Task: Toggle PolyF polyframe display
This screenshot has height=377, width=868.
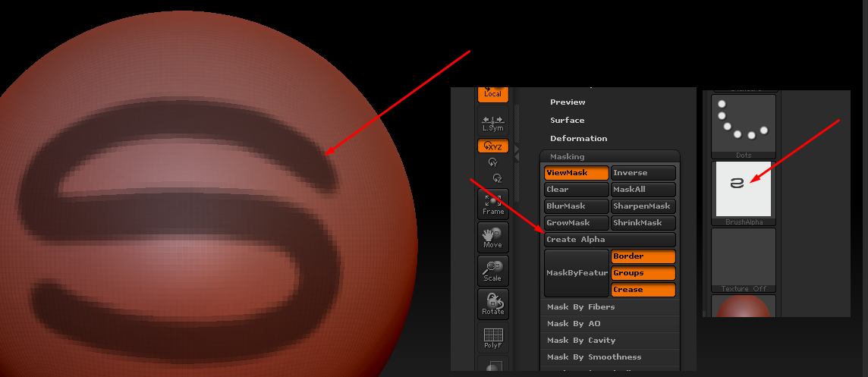Action: [492, 339]
